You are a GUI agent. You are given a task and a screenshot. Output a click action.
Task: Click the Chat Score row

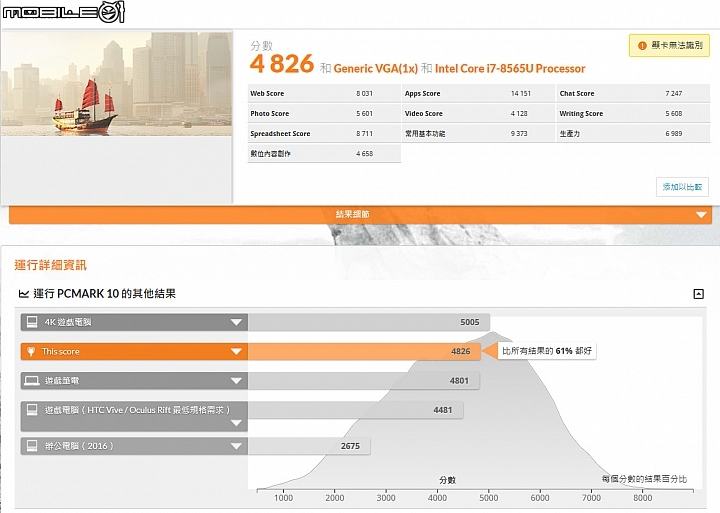(x=634, y=93)
